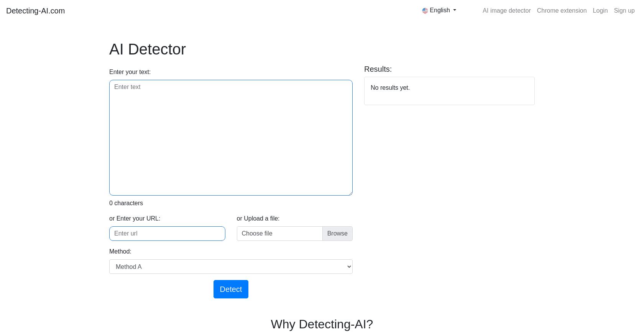Screen dimensions: 644x336
Task: Open the Method selection dropdown
Action: click(x=231, y=267)
